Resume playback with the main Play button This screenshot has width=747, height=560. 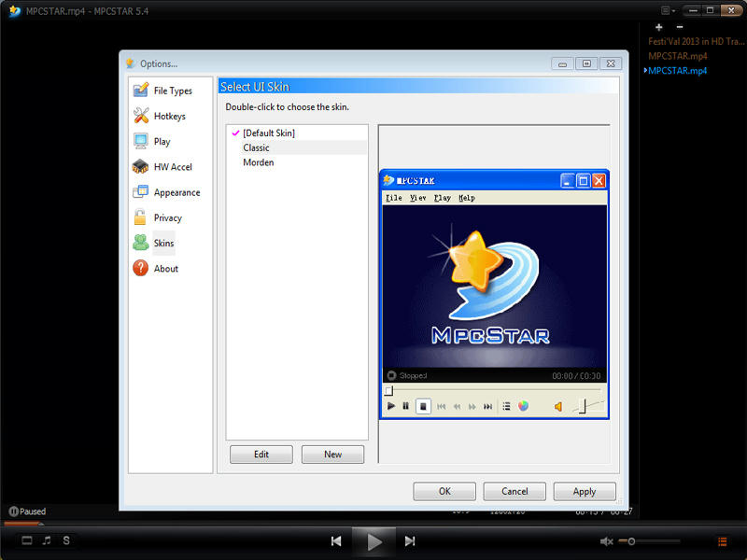374,541
